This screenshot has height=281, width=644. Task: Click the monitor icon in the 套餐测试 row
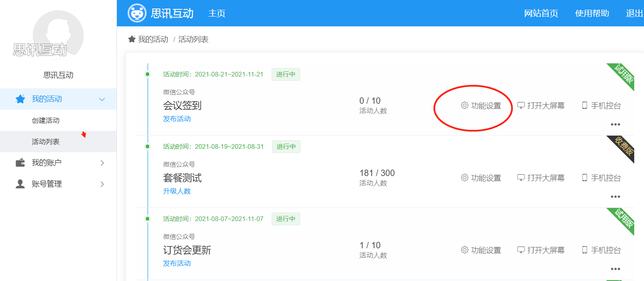521,178
